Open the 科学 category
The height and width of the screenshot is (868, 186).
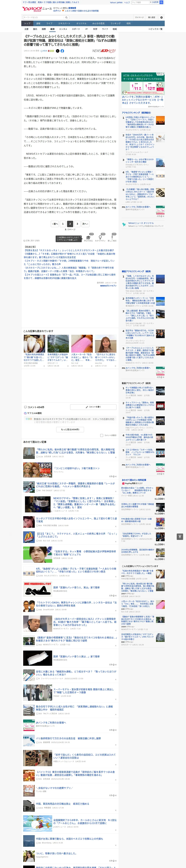click(95, 29)
